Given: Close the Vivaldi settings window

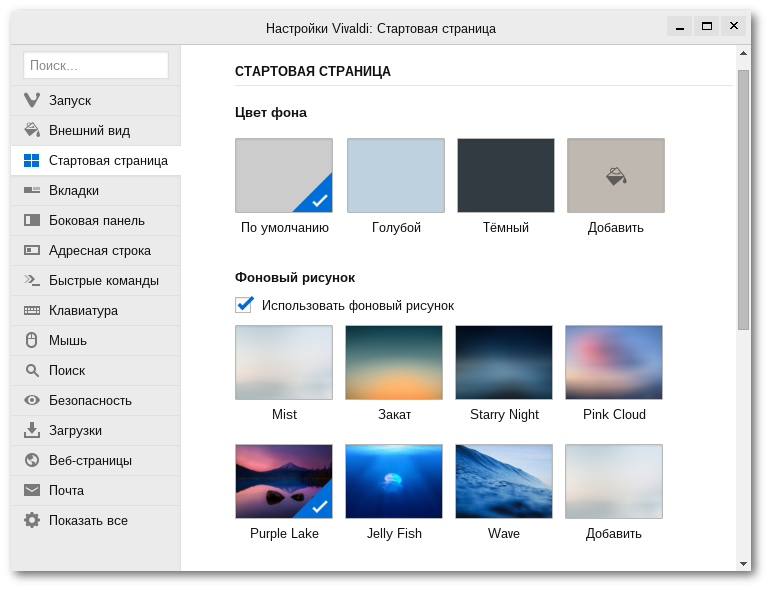Looking at the screenshot, I should [x=734, y=27].
